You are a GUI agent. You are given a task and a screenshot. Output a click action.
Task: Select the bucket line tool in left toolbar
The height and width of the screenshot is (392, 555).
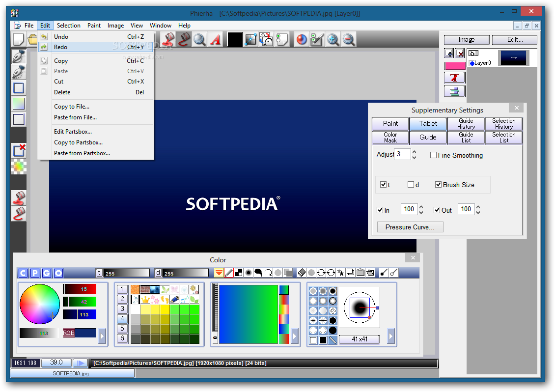[x=18, y=214]
